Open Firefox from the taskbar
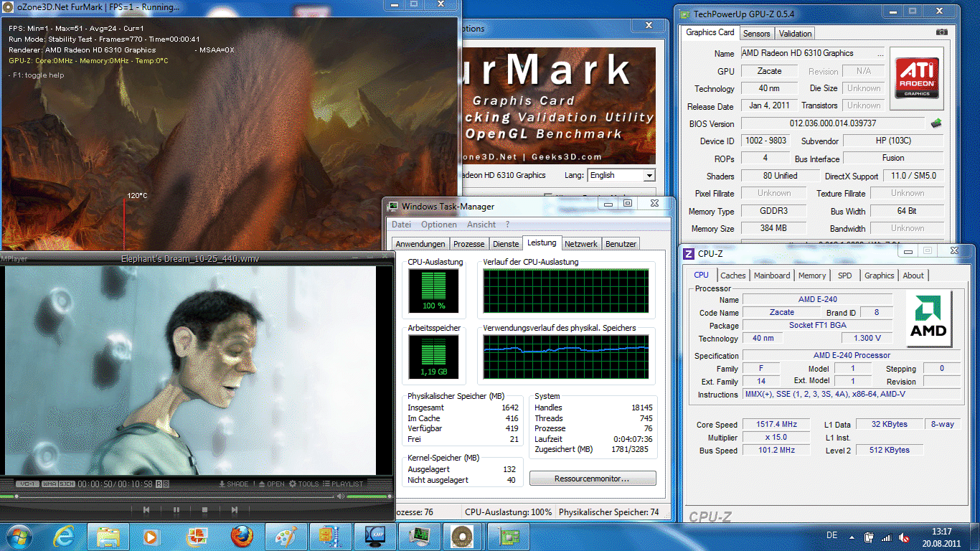 (242, 536)
